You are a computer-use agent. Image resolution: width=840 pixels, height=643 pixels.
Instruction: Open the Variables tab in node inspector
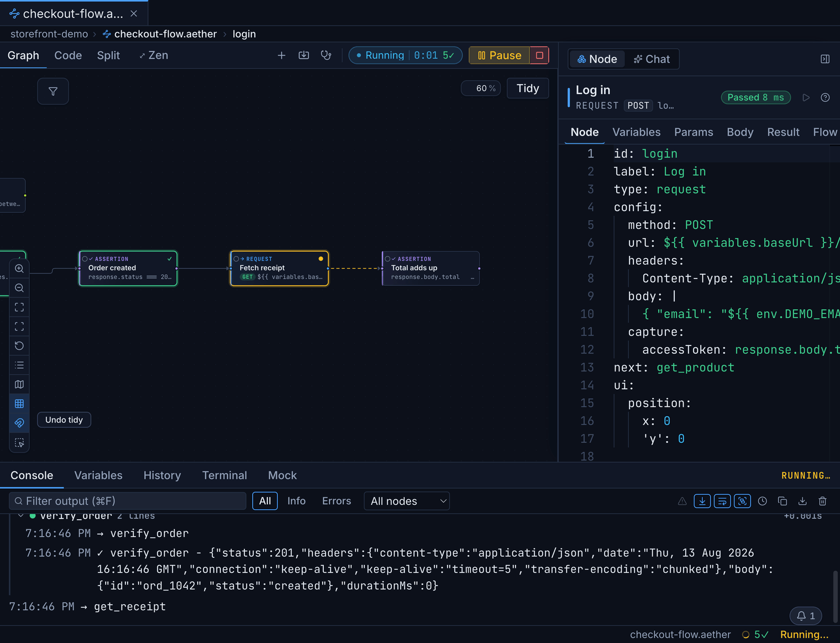pyautogui.click(x=637, y=132)
